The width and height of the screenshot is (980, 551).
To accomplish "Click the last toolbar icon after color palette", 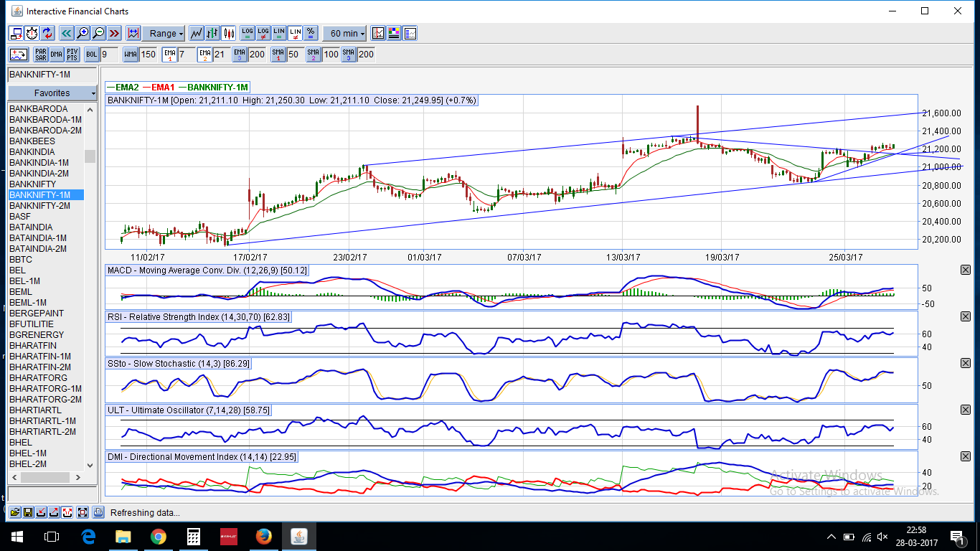I will click(410, 33).
